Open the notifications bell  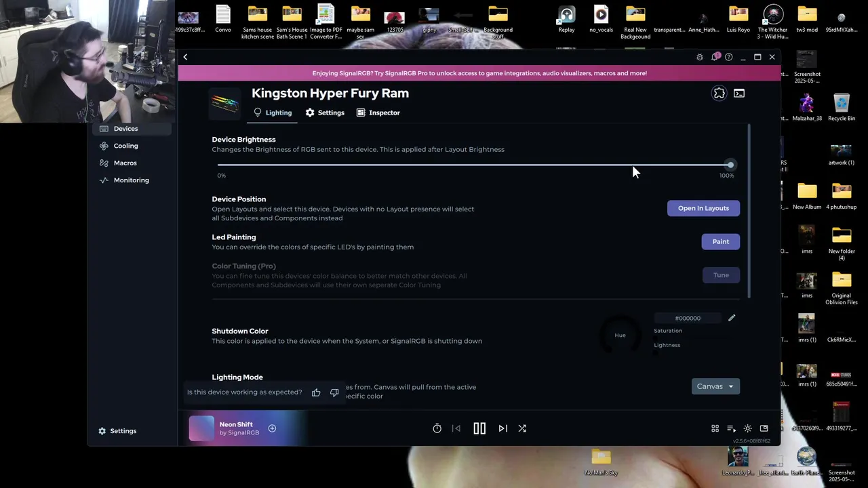click(715, 57)
